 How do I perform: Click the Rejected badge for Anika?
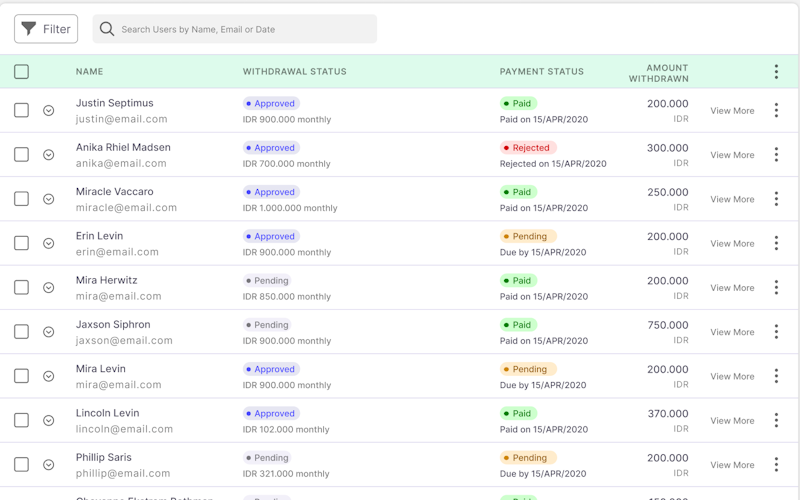tap(528, 148)
